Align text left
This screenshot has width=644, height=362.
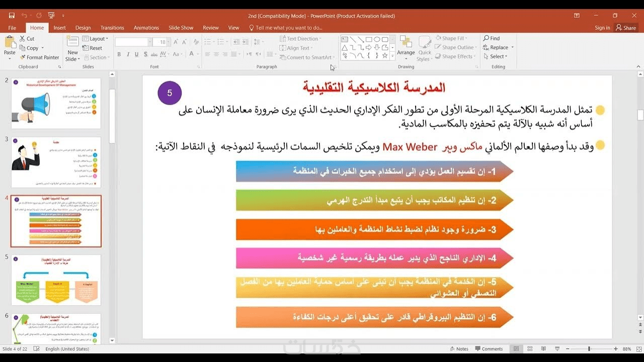pyautogui.click(x=207, y=54)
